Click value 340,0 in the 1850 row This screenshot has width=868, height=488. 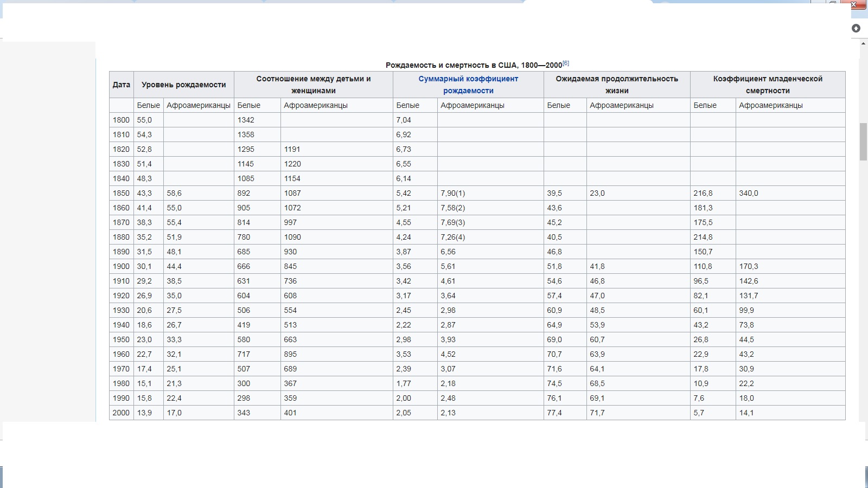click(749, 193)
